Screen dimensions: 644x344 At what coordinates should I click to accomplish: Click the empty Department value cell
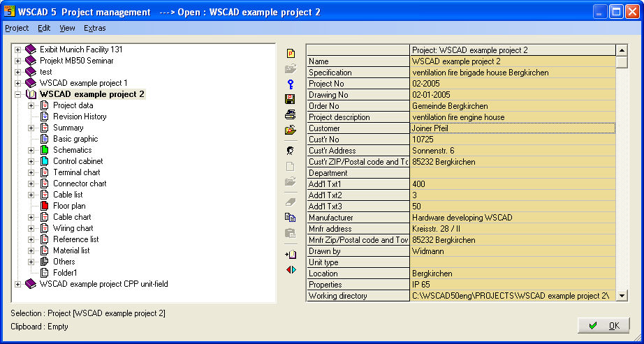[x=513, y=173]
